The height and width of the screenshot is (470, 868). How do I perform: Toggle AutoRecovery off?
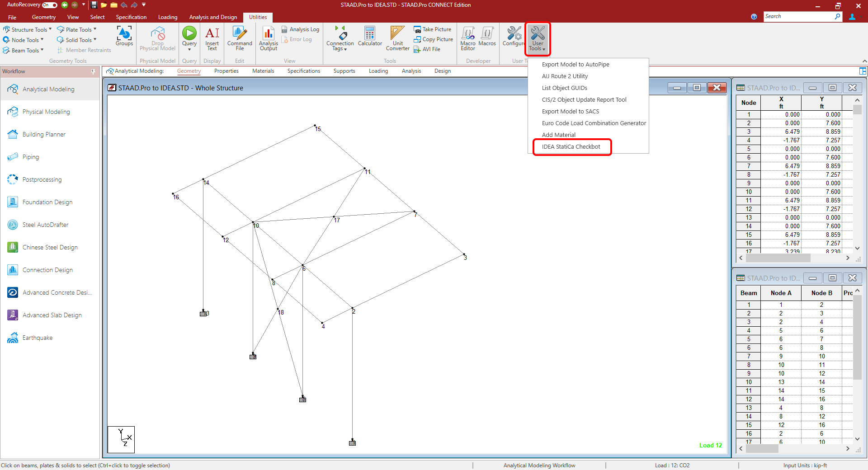[x=49, y=5]
